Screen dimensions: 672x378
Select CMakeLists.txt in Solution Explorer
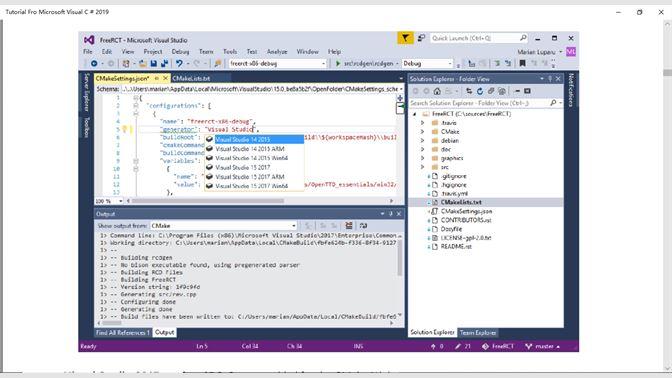coord(461,202)
